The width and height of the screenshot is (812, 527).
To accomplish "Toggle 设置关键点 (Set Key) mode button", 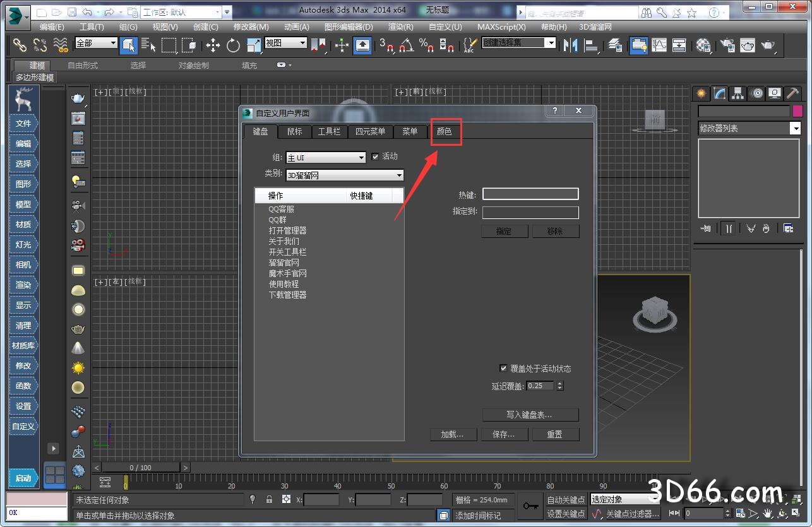I will point(566,514).
